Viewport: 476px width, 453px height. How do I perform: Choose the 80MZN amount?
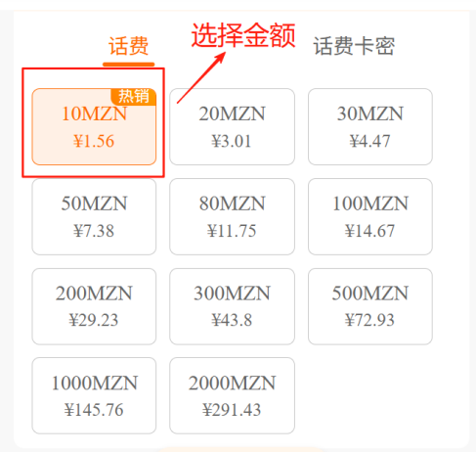tap(232, 216)
